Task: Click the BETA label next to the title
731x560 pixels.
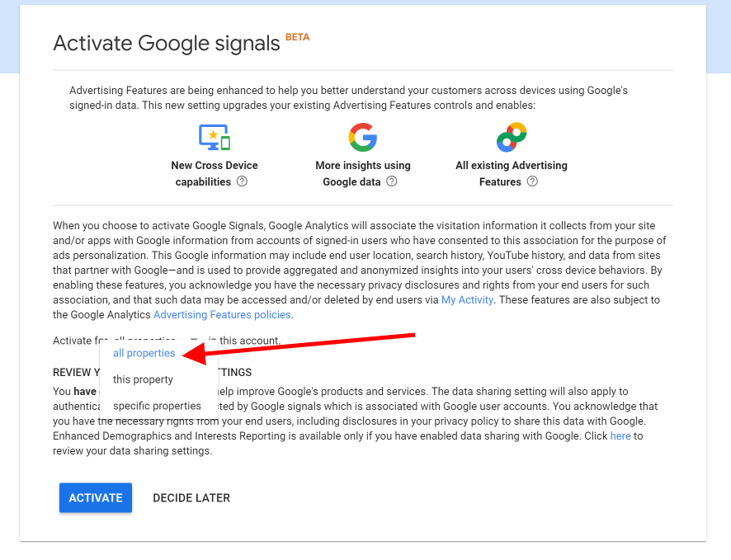Action: (x=298, y=37)
